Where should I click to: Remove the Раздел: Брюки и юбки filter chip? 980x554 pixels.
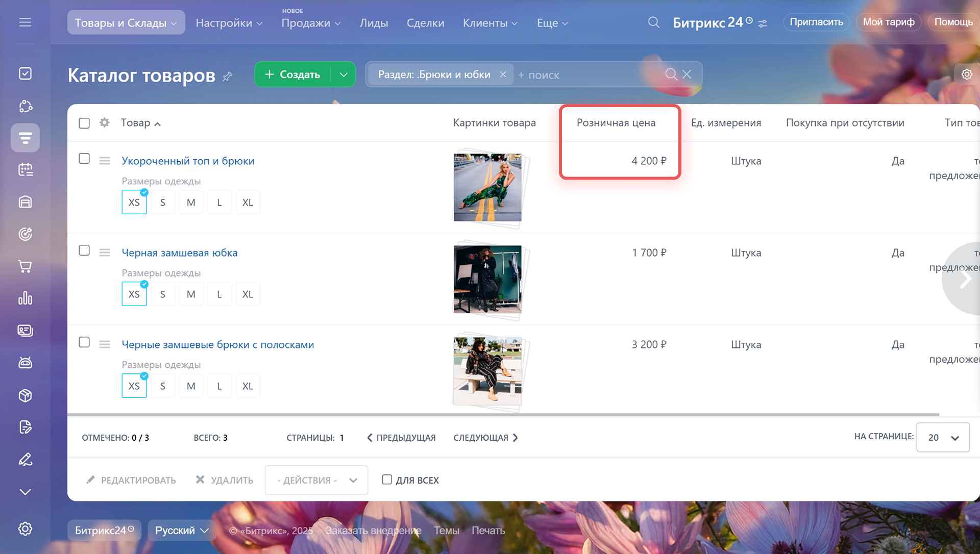(x=503, y=74)
